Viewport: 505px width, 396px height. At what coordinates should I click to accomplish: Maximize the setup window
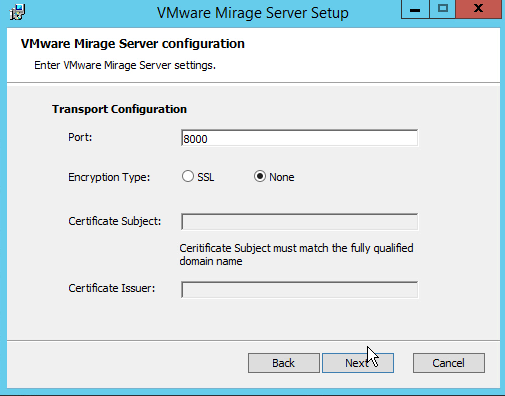point(443,9)
